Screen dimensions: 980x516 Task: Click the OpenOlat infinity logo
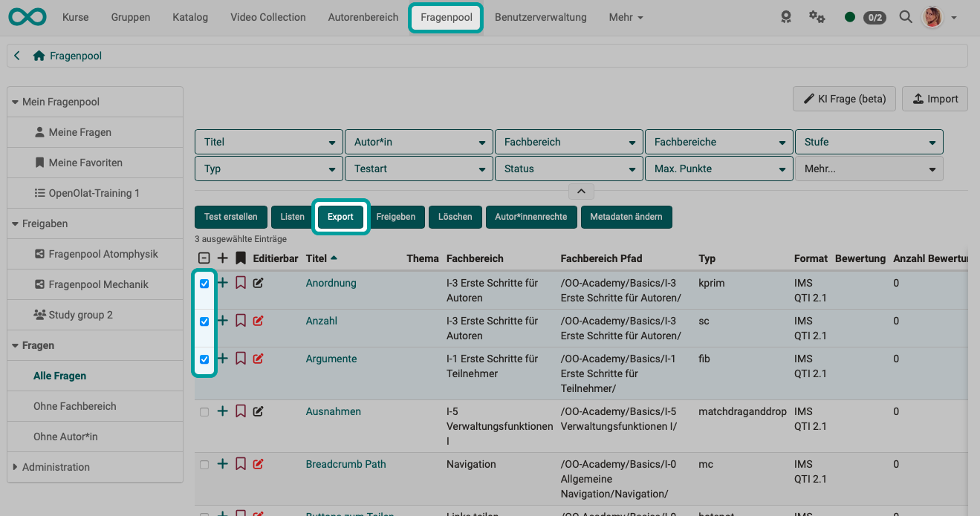(x=27, y=16)
